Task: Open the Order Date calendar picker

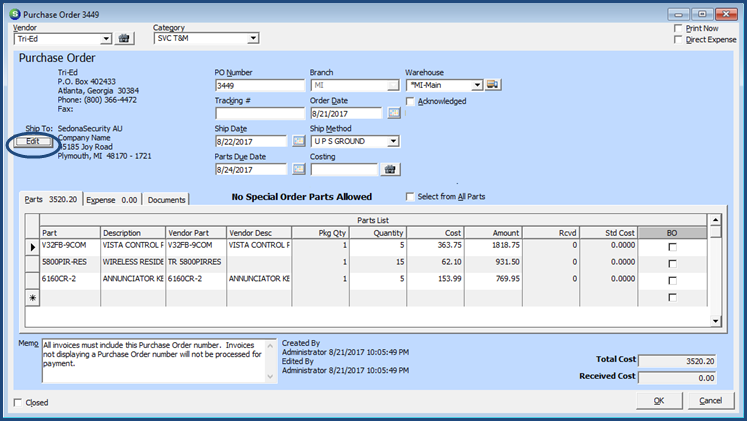Action: [394, 114]
